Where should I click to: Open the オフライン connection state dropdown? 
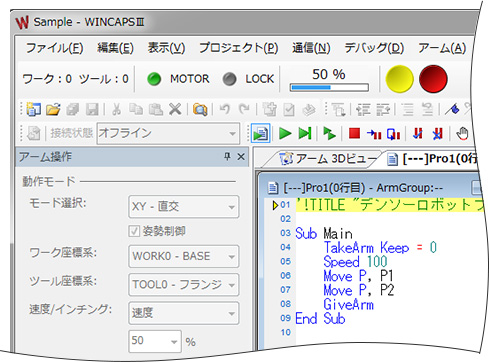tap(168, 134)
